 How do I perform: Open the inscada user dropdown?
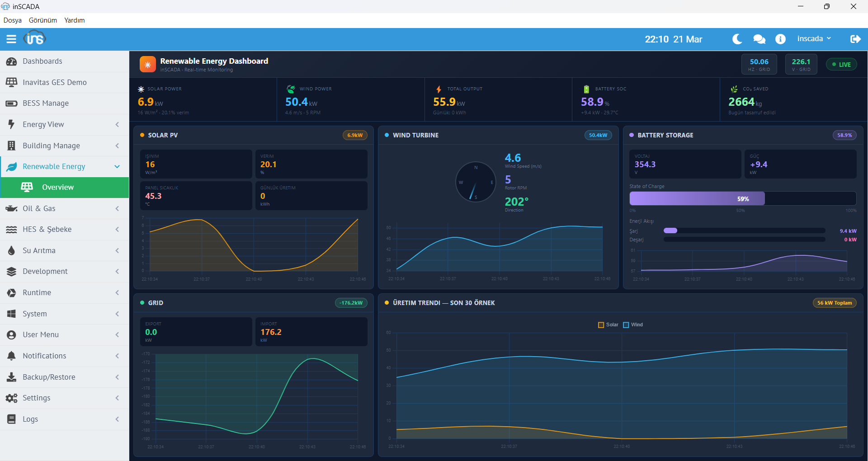(813, 38)
